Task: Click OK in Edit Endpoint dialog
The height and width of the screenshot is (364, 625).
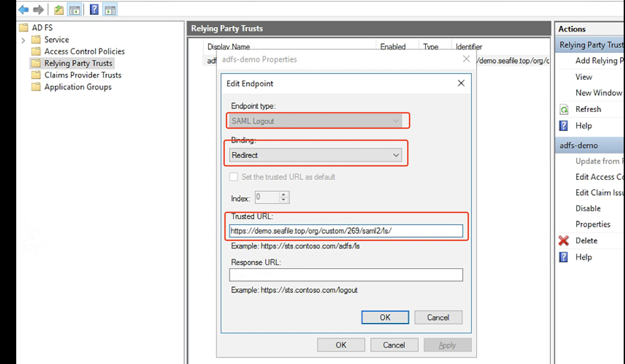Action: pos(385,317)
